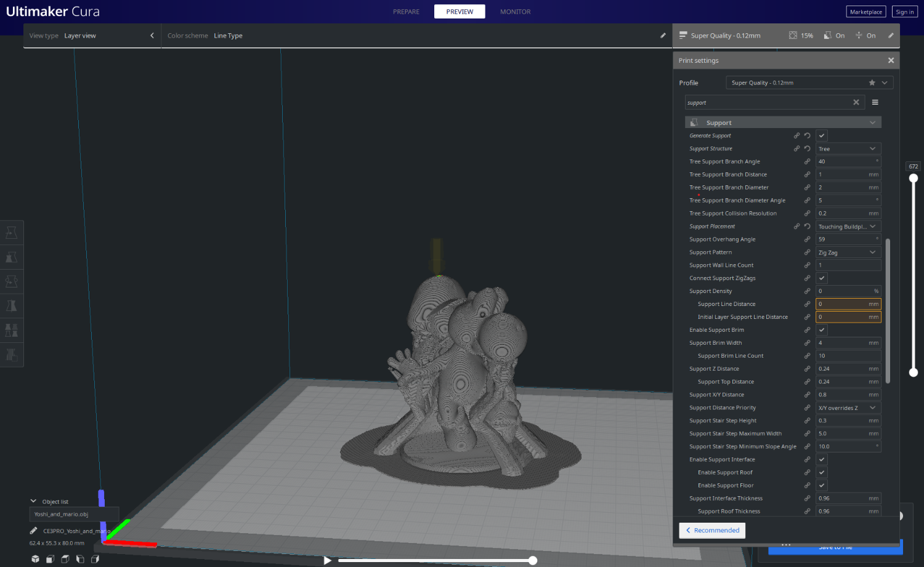Click the star icon in Profile box
This screenshot has width=924, height=567.
(x=872, y=82)
